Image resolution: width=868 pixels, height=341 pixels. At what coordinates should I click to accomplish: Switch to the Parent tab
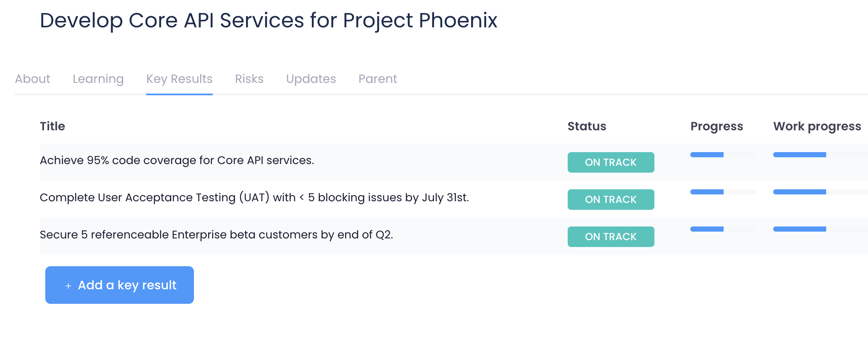[378, 79]
